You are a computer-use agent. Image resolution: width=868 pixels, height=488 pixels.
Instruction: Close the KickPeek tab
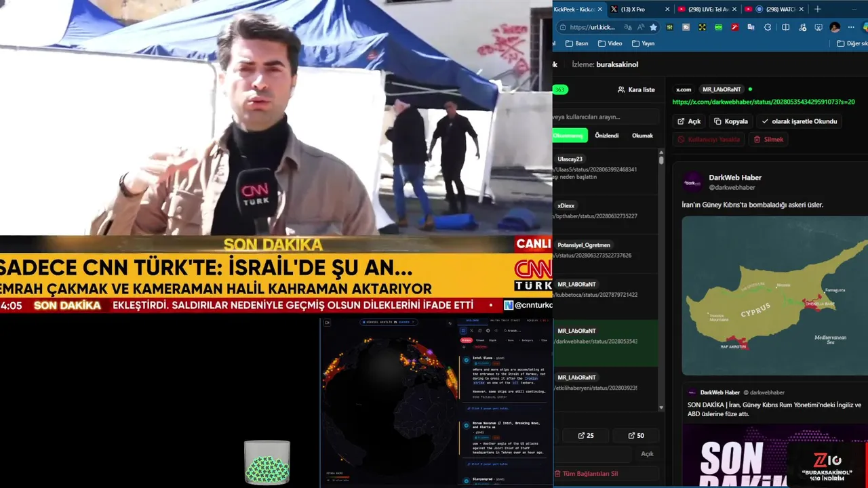(x=599, y=9)
